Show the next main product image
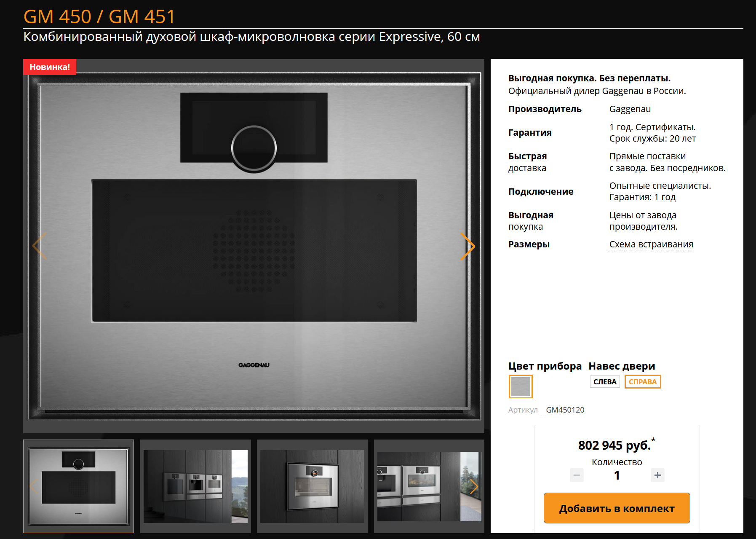This screenshot has width=756, height=539. 467,246
